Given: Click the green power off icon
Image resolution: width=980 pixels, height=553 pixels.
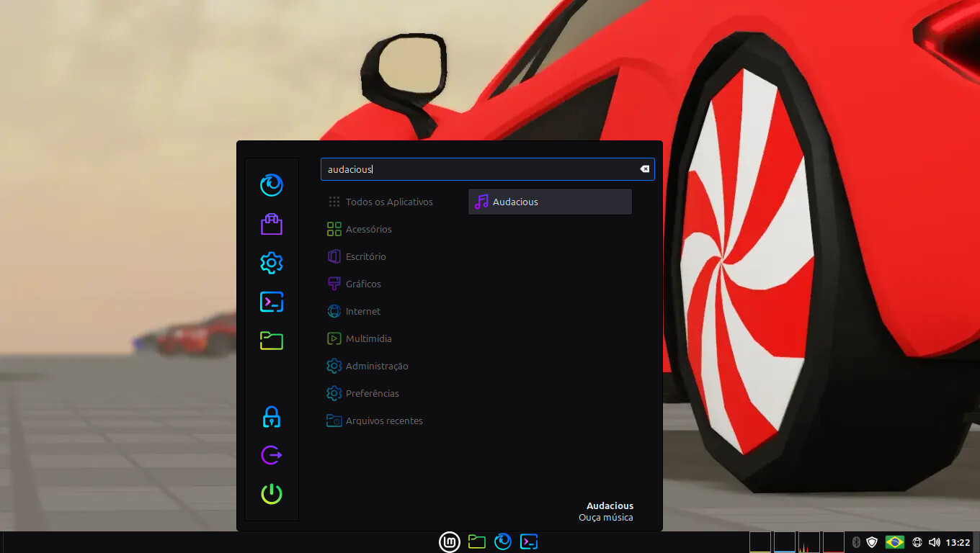Looking at the screenshot, I should [x=272, y=494].
